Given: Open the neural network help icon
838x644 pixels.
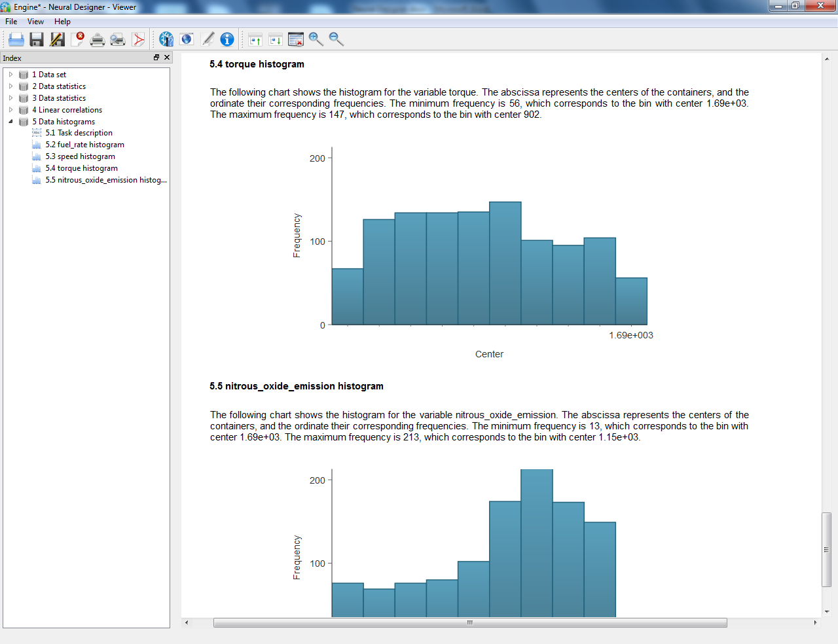Looking at the screenshot, I should pyautogui.click(x=166, y=39).
